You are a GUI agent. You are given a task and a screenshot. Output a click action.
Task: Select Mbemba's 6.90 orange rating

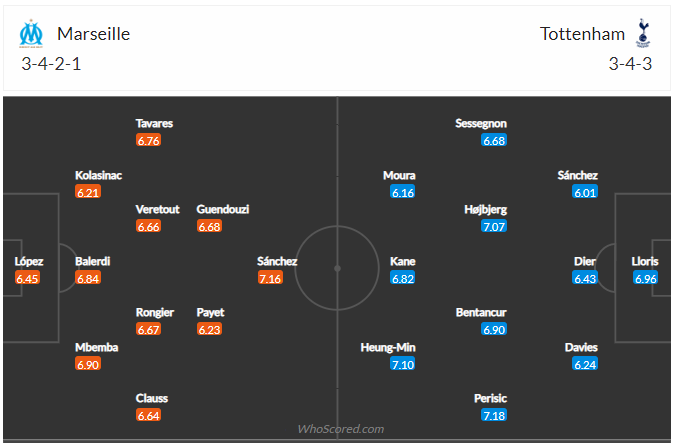click(88, 364)
